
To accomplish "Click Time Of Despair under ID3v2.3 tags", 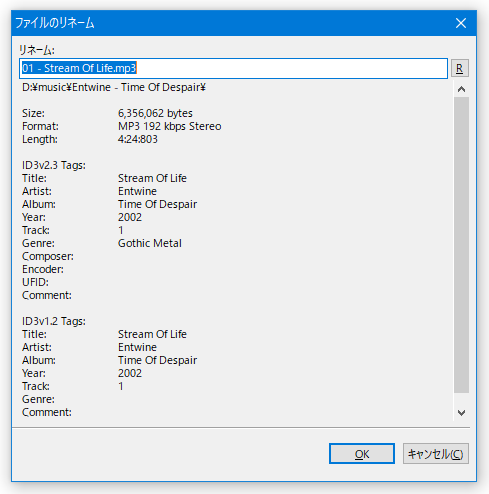I will click(x=157, y=204).
